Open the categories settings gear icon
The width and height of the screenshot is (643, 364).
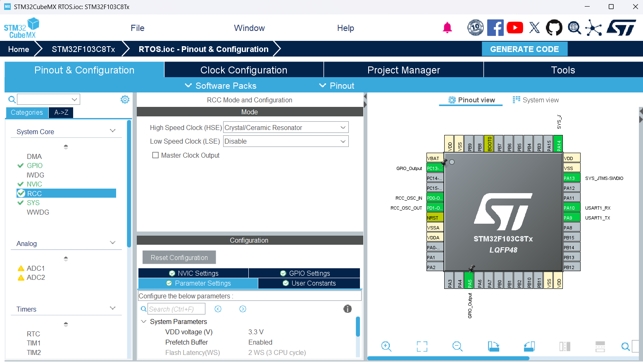pos(125,99)
